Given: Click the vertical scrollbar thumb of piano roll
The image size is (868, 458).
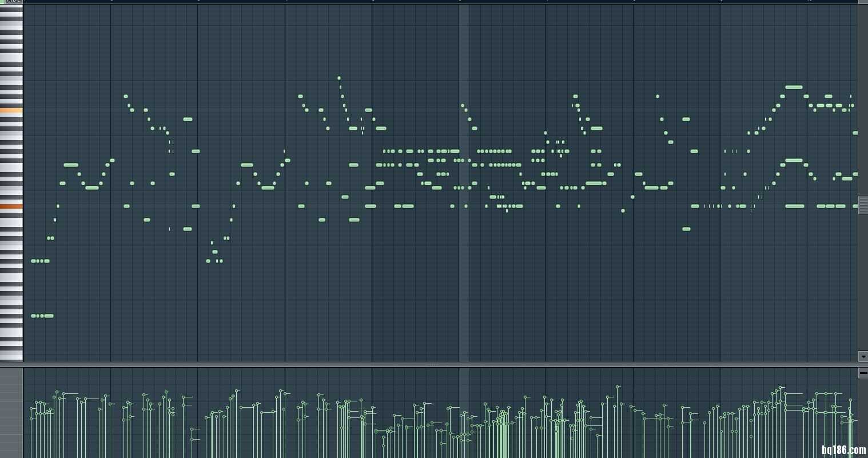Looking at the screenshot, I should click(x=863, y=204).
